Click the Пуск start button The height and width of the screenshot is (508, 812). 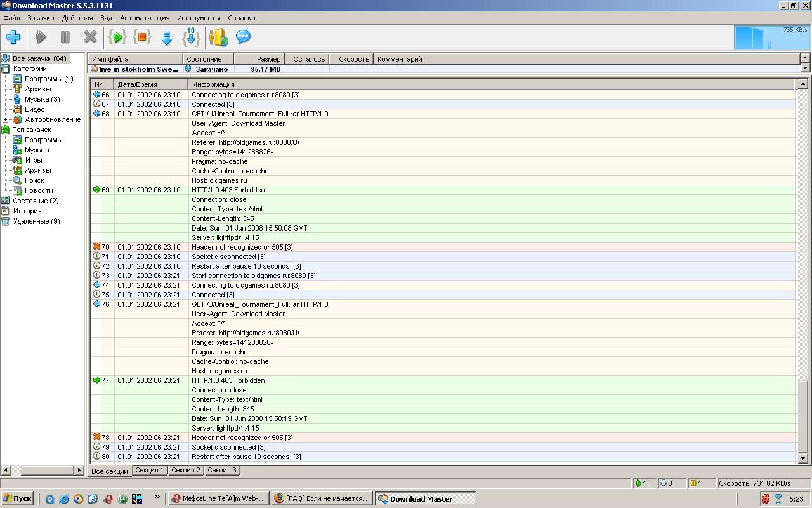pos(17,498)
